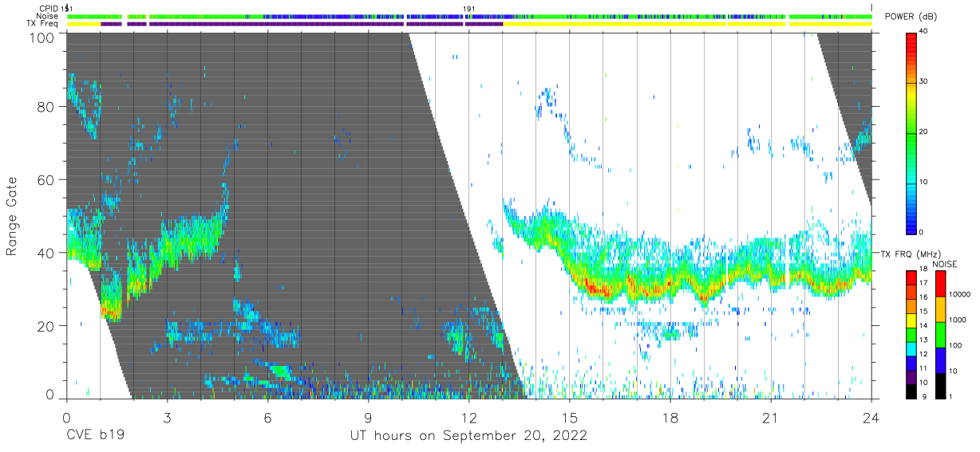980x452 pixels.
Task: Click the x-axis tick label "6"
Action: click(267, 419)
